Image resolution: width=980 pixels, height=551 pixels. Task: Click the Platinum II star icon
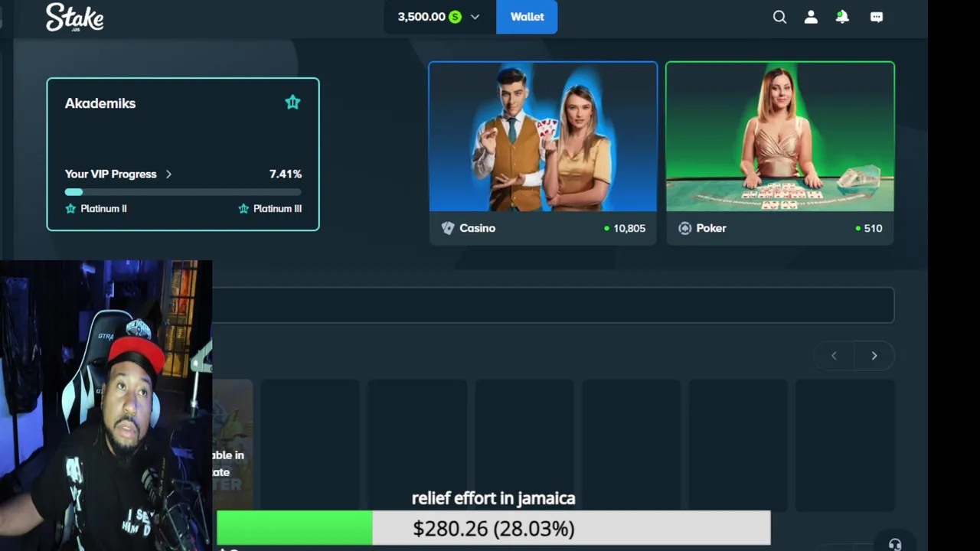(70, 208)
